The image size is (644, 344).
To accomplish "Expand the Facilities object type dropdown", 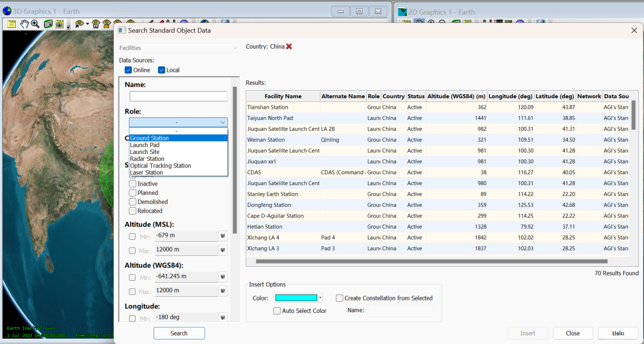I will [x=235, y=48].
